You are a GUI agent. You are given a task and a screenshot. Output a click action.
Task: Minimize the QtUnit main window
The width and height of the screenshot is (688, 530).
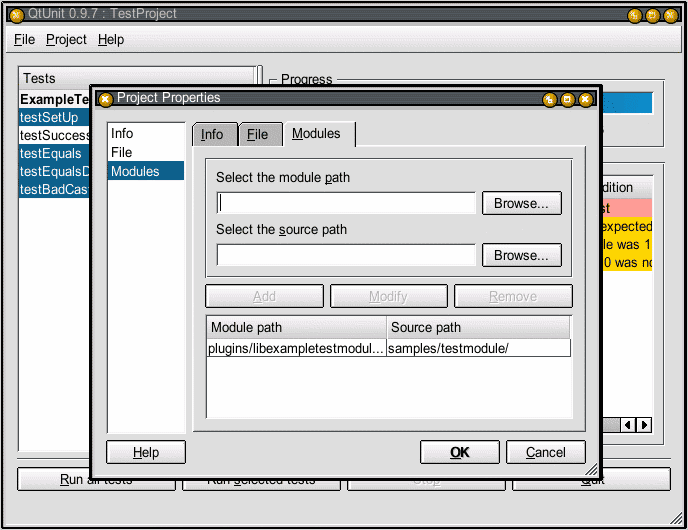(x=634, y=15)
